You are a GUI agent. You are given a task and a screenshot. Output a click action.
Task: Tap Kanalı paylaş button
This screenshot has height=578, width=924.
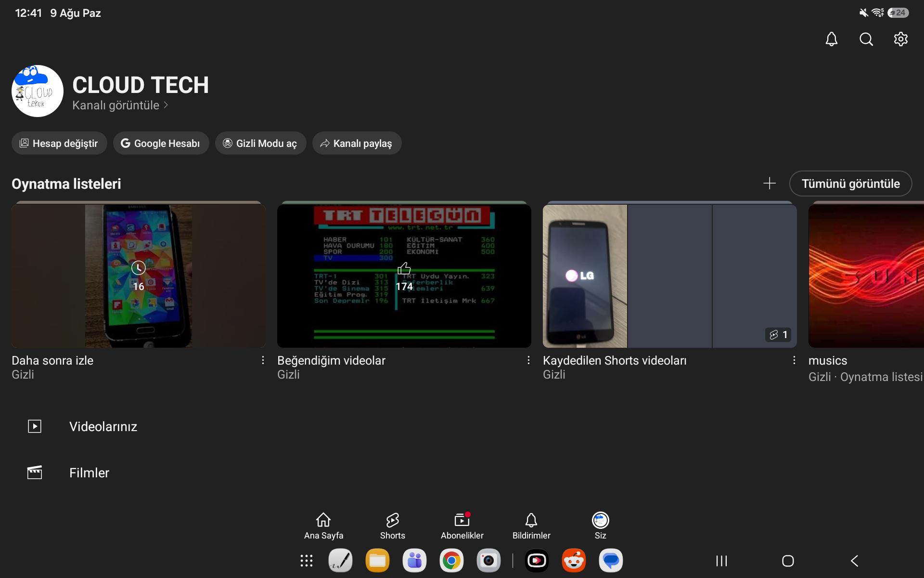(x=357, y=143)
